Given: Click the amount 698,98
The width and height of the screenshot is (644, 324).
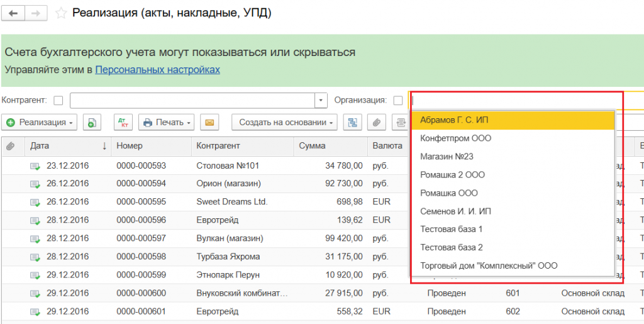Looking at the screenshot, I should [348, 202].
